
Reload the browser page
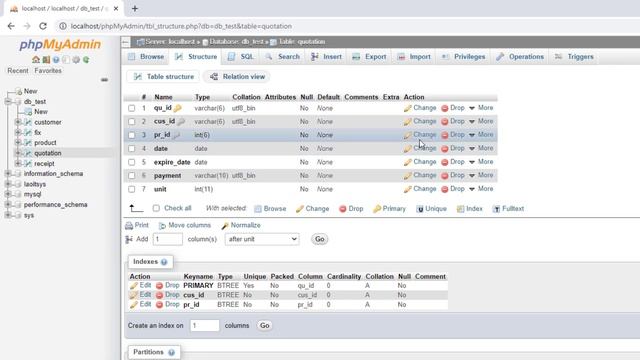point(43,26)
